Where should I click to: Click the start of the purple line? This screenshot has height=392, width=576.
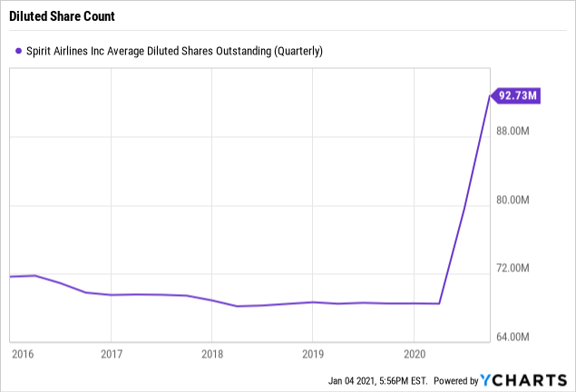click(10, 277)
